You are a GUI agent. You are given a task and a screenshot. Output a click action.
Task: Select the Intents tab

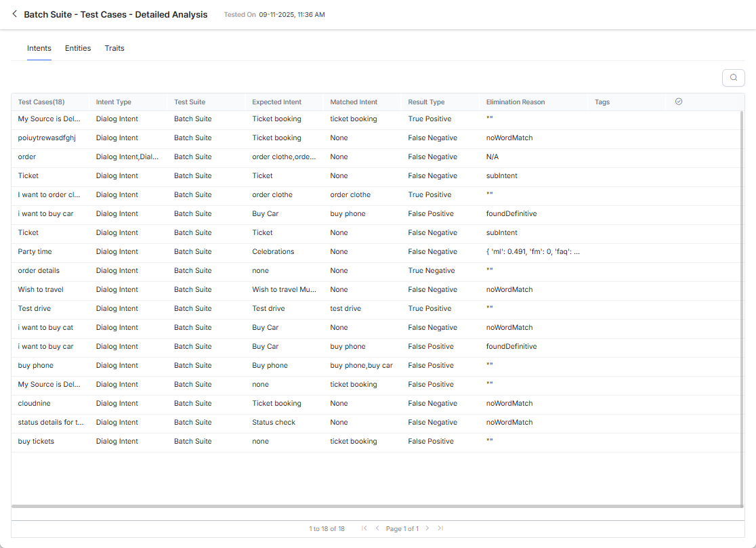coord(39,48)
